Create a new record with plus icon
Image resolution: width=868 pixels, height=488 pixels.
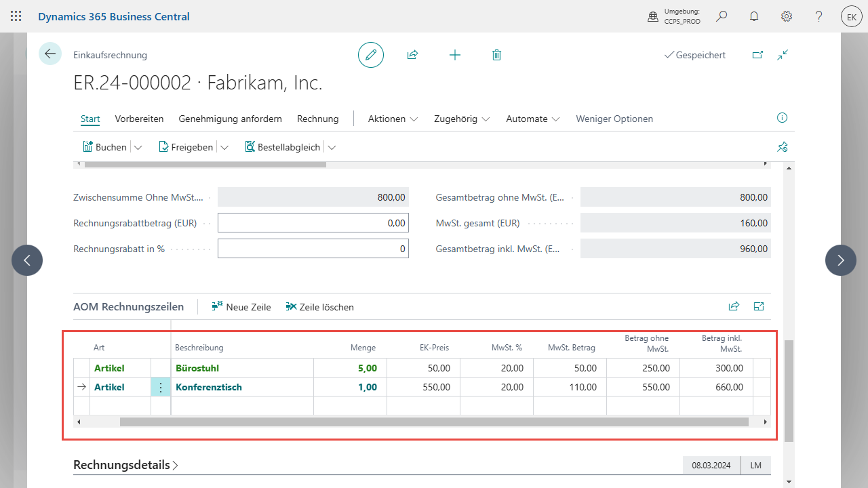(455, 55)
